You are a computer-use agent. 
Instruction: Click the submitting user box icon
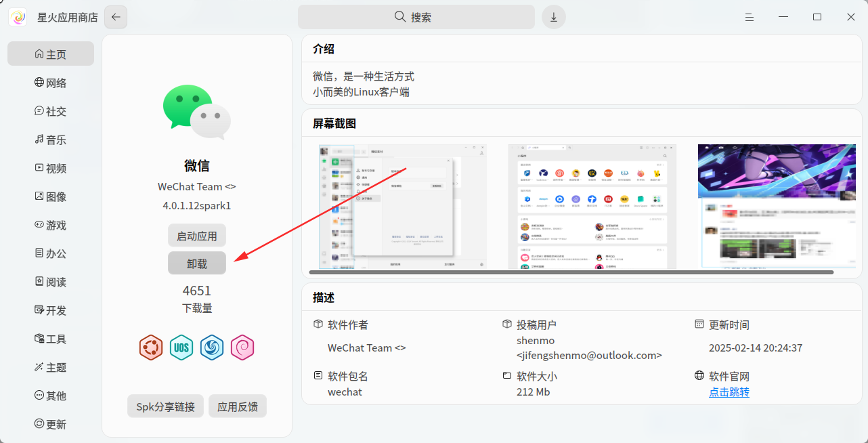point(507,324)
